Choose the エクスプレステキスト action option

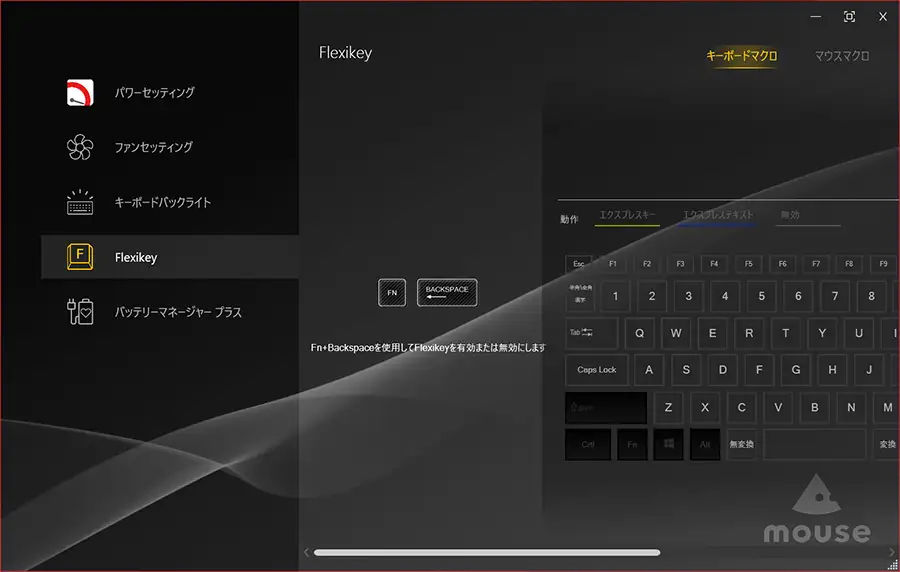point(717,215)
